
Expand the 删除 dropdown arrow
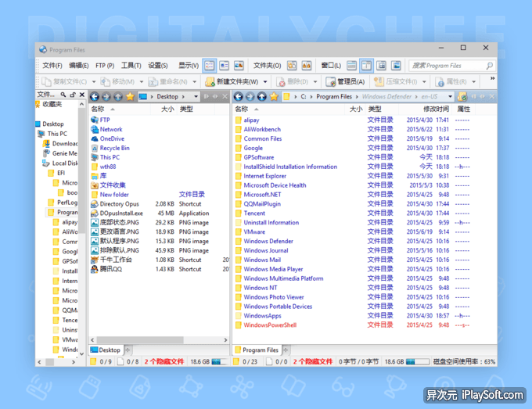[315, 82]
